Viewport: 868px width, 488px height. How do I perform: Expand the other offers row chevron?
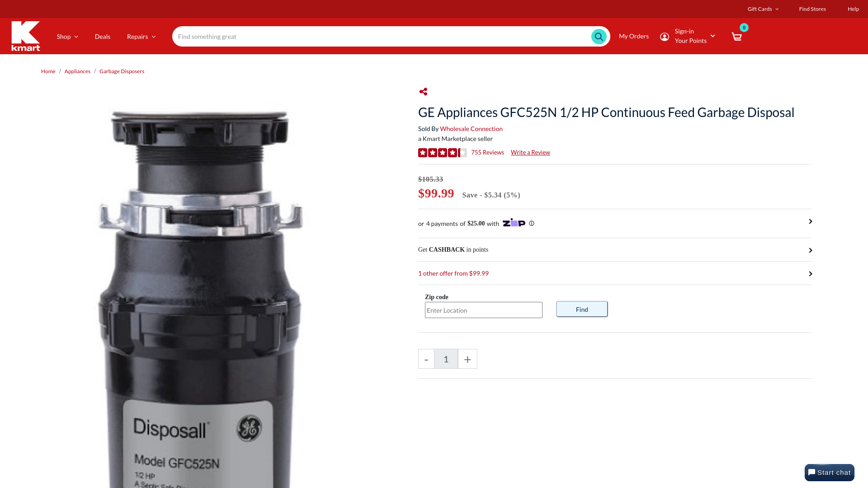[810, 274]
